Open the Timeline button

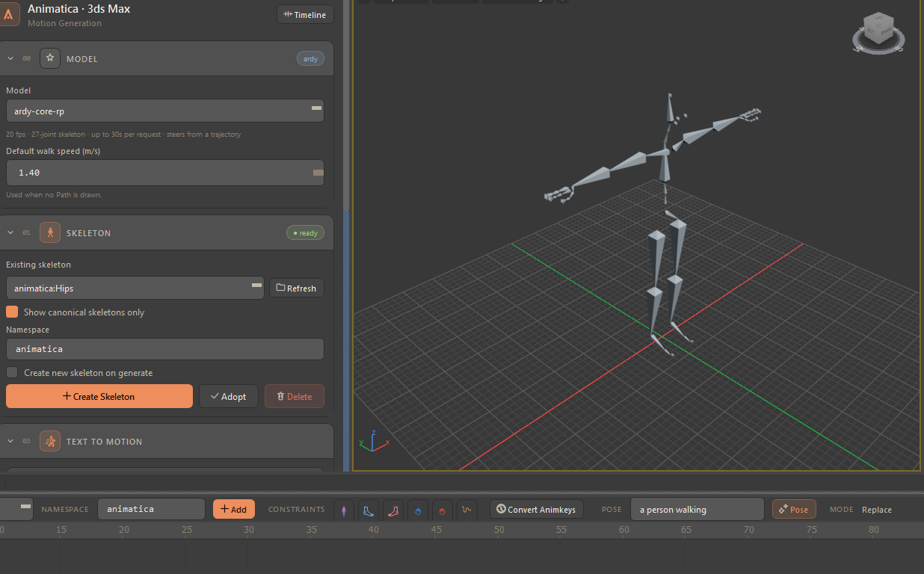pos(305,14)
